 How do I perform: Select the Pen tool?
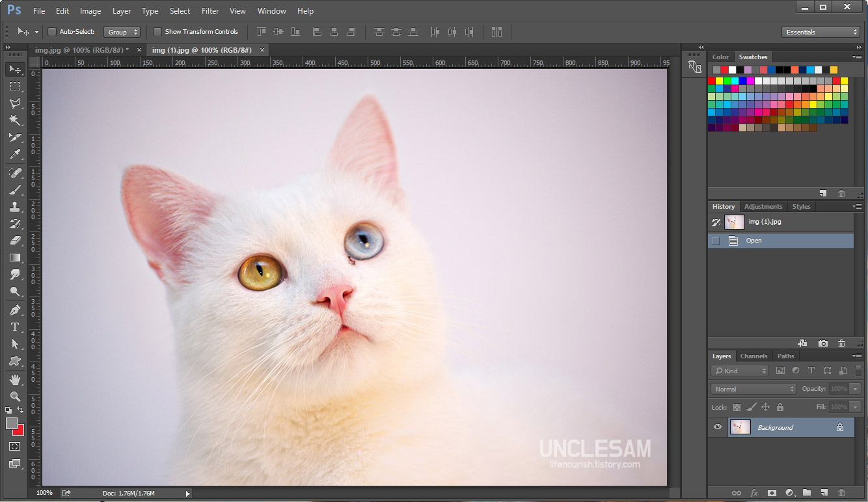(14, 310)
